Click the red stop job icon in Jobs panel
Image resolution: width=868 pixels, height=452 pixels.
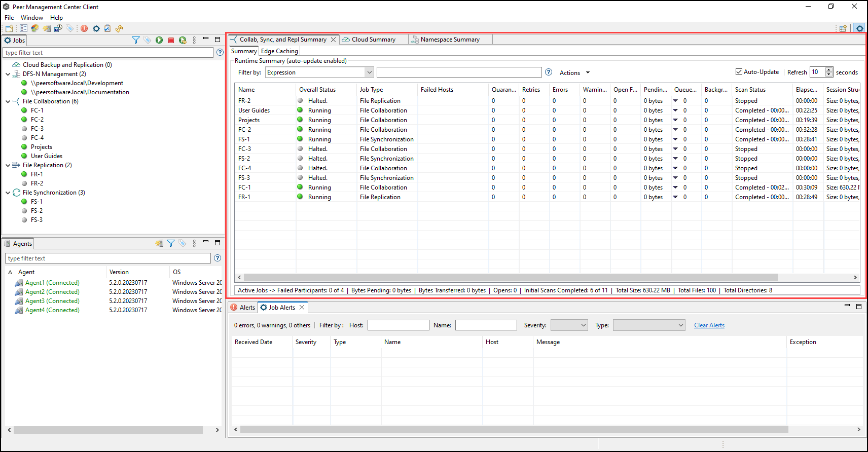[x=171, y=40]
